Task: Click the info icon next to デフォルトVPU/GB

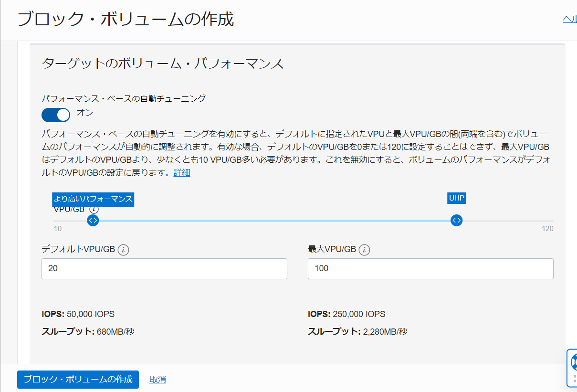Action: [x=123, y=249]
